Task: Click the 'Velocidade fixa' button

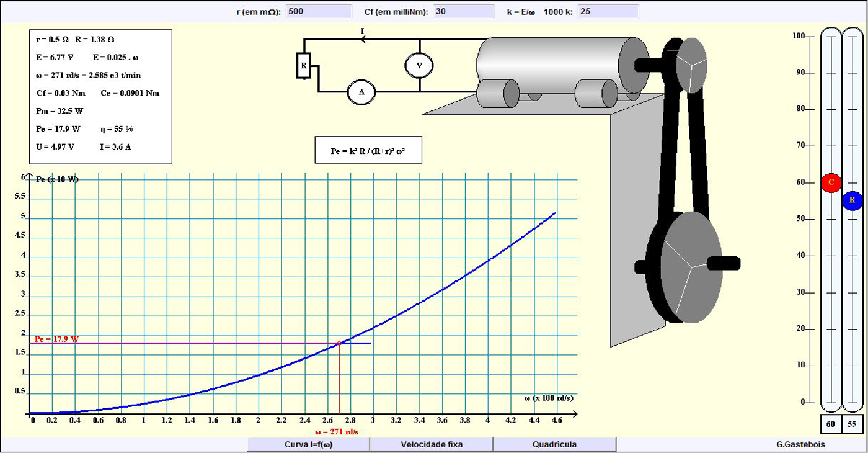Action: tap(432, 444)
